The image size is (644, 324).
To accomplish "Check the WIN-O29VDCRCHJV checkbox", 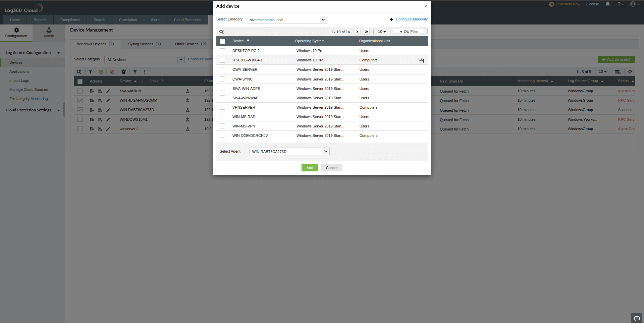I will [x=223, y=136].
